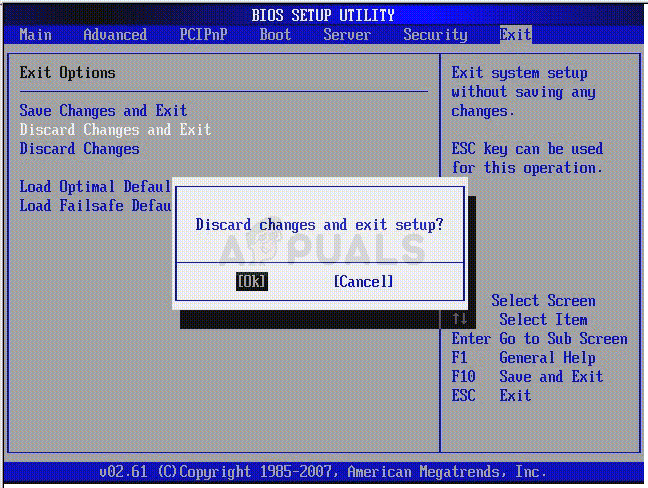The image size is (648, 488).
Task: Select Discard Changes and Exit option
Action: click(115, 130)
